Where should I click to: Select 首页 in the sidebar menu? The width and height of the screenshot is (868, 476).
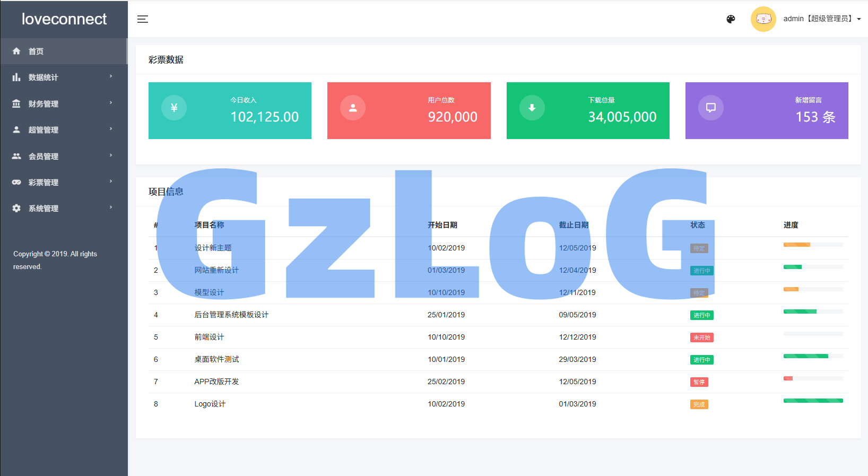tap(36, 51)
